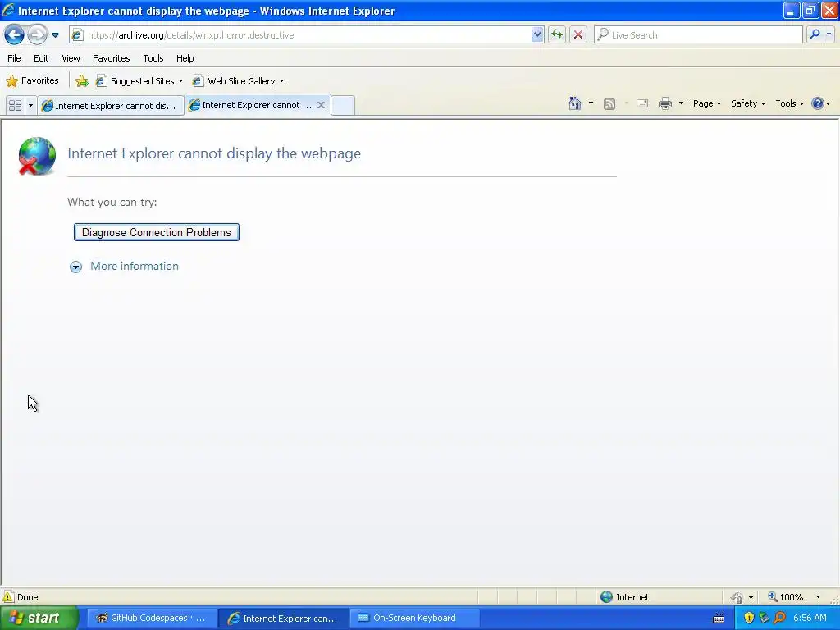Expand the More information section

coord(75,267)
